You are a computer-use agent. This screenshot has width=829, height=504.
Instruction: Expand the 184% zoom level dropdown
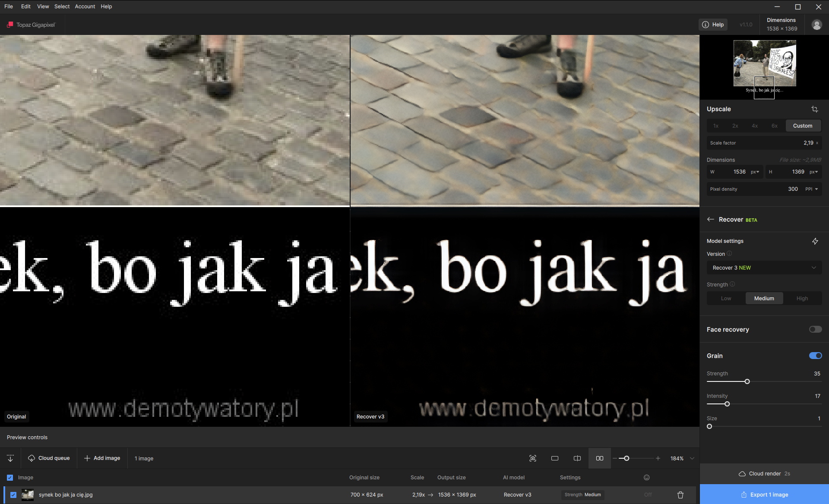(692, 458)
